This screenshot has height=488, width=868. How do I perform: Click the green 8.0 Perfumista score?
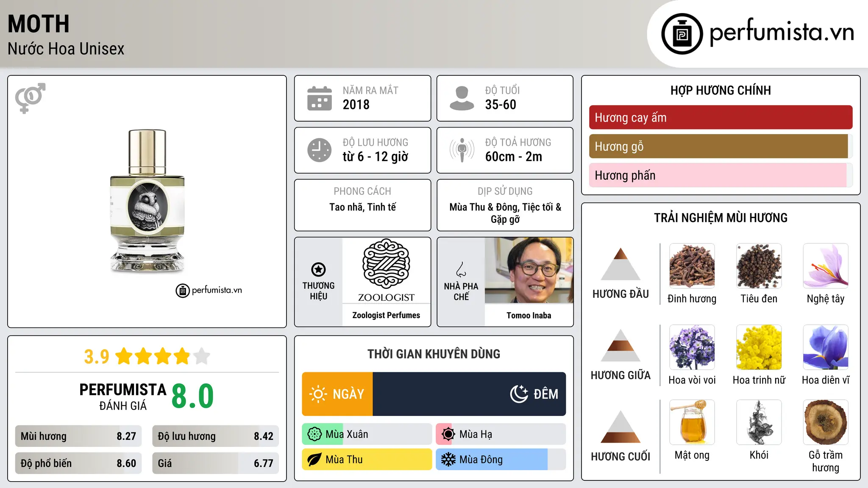pyautogui.click(x=192, y=396)
